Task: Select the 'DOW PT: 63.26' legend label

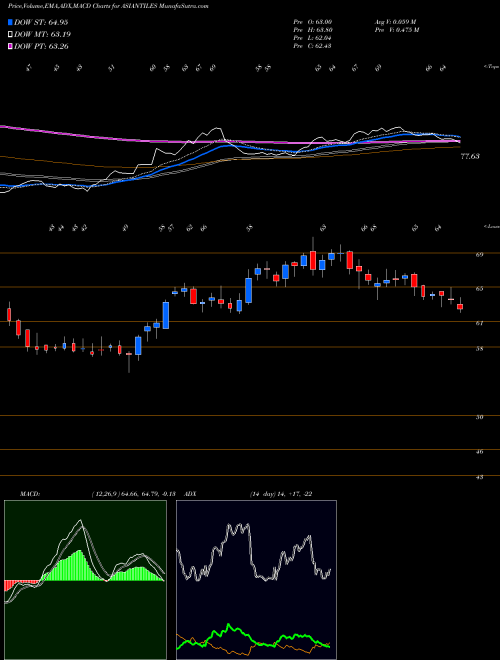Action: [x=41, y=46]
